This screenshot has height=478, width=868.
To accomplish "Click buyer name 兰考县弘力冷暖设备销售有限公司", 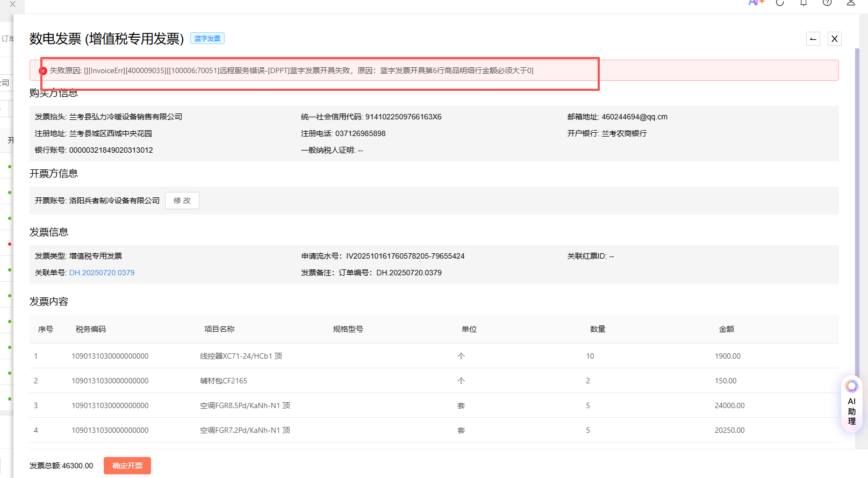I will pyautogui.click(x=126, y=117).
